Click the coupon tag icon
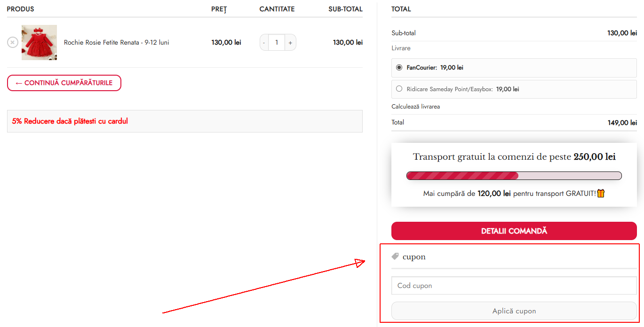644x327 pixels. (395, 257)
